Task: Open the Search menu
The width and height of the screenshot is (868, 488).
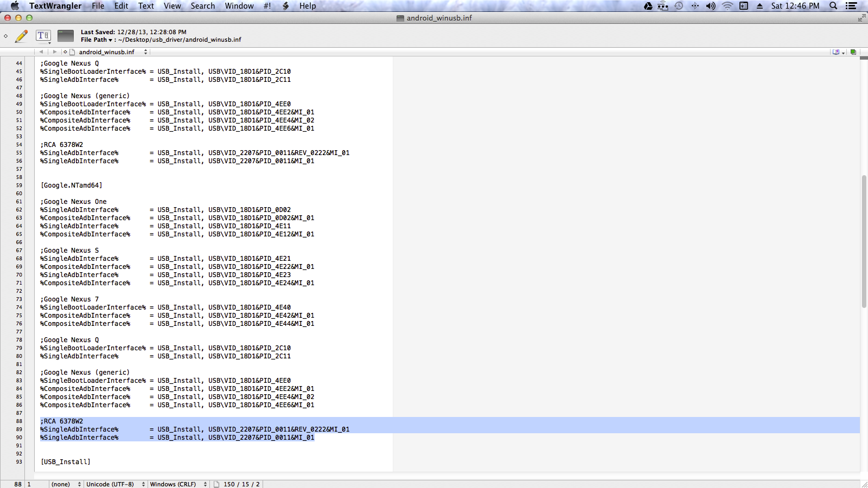Action: (x=203, y=6)
